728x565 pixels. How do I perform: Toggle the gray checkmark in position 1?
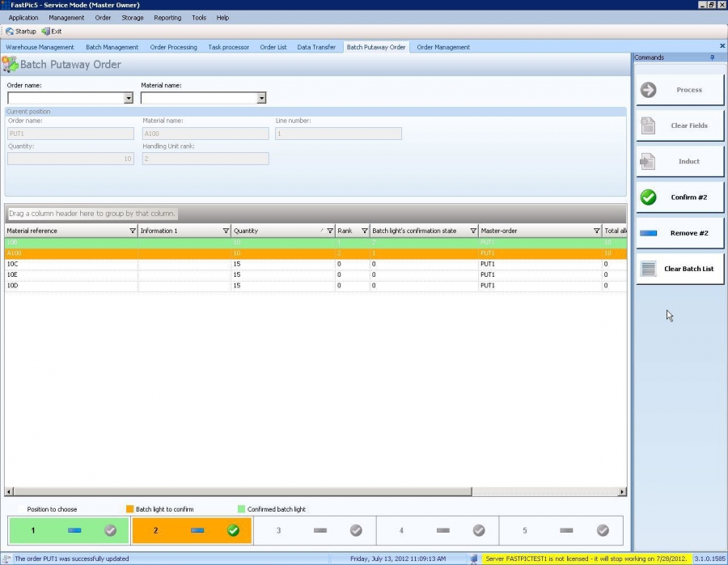111,531
